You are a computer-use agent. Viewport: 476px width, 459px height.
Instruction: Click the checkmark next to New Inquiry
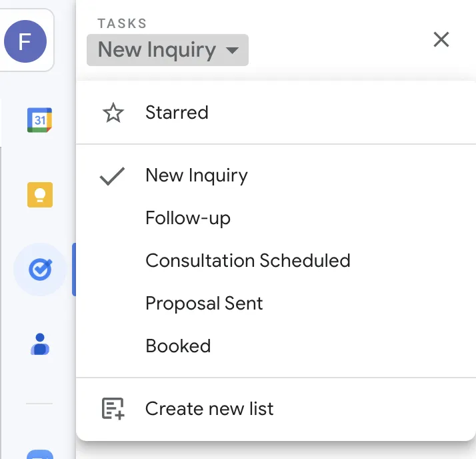pos(112,176)
